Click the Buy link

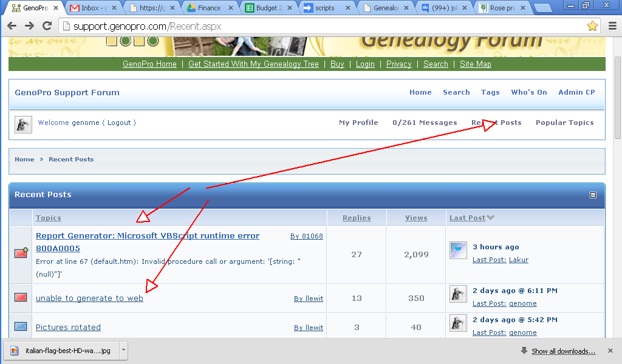pos(337,64)
